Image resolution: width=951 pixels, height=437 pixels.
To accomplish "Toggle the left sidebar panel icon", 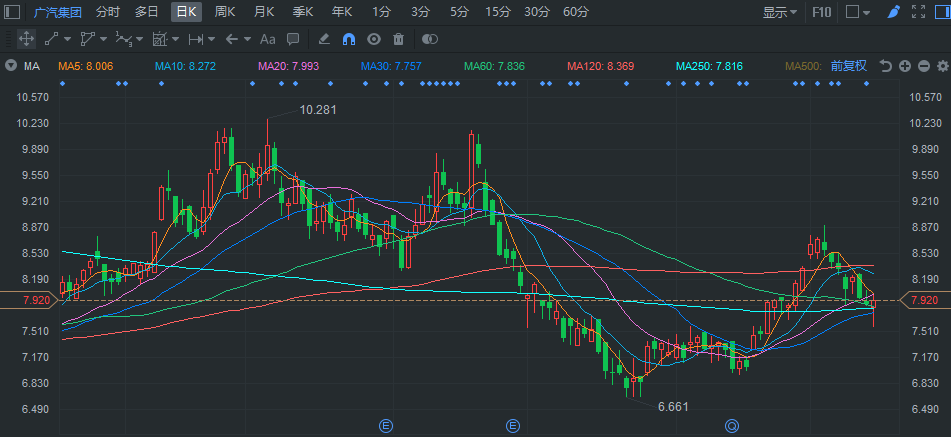I will coord(12,12).
